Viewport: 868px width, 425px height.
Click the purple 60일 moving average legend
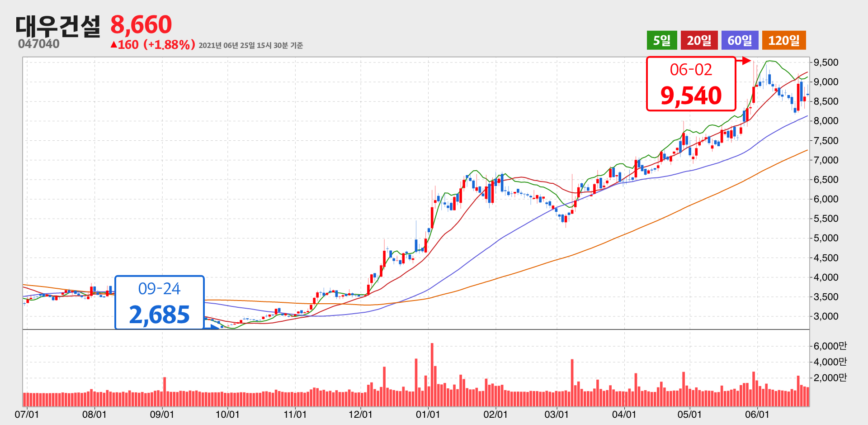(x=740, y=40)
